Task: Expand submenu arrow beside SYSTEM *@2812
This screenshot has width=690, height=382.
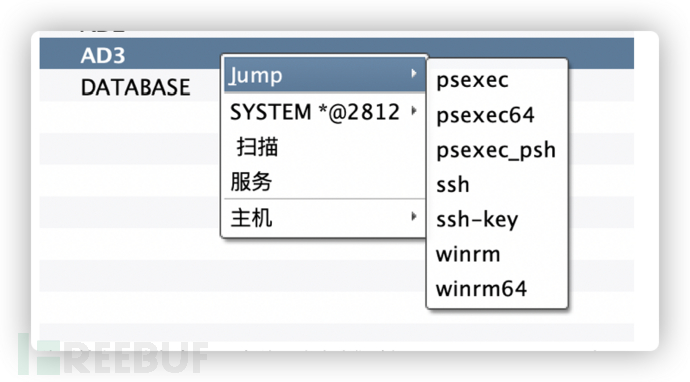Action: coord(414,110)
